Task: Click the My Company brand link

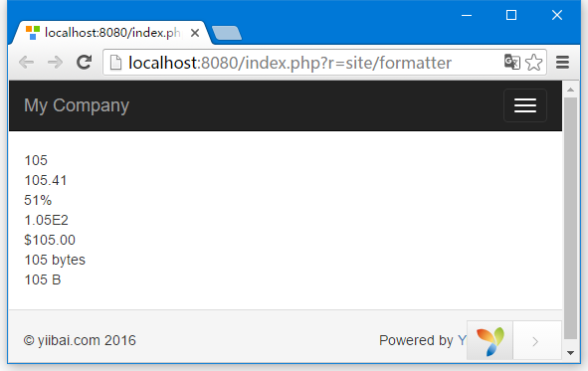Action: [x=77, y=105]
